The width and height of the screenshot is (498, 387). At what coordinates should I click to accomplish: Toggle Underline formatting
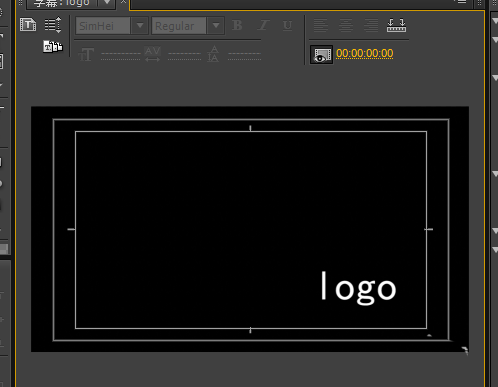pos(287,25)
